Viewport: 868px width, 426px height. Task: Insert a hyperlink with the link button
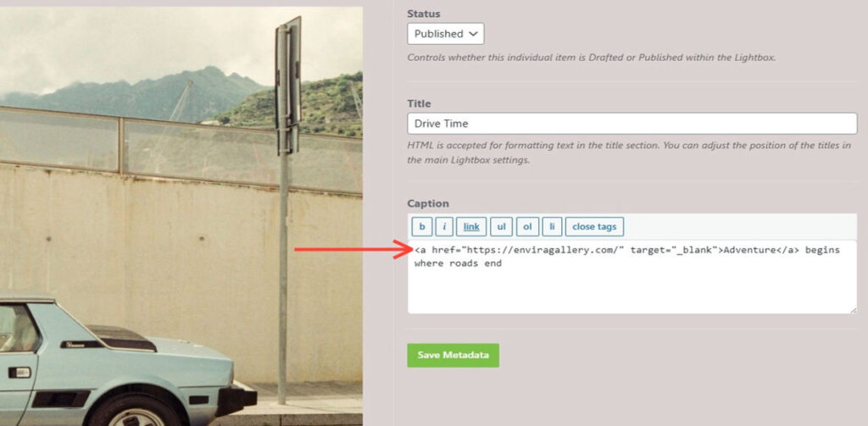[x=471, y=227]
